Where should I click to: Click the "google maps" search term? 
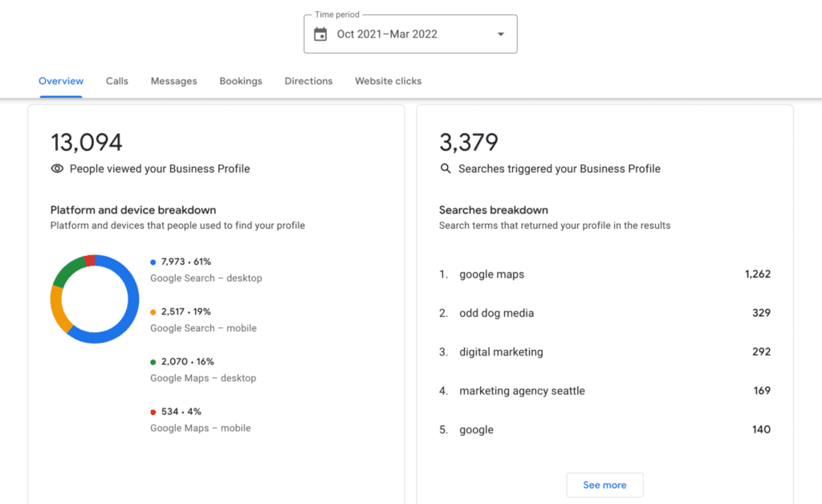[x=491, y=274]
